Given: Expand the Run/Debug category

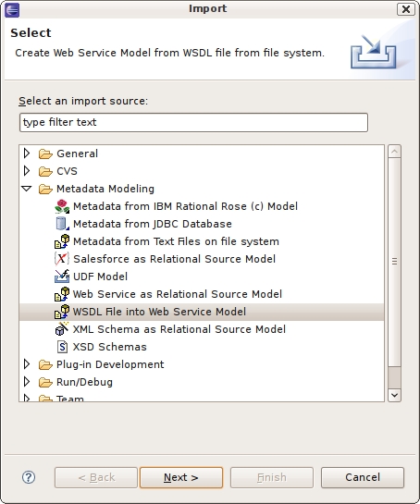Looking at the screenshot, I should pyautogui.click(x=27, y=382).
